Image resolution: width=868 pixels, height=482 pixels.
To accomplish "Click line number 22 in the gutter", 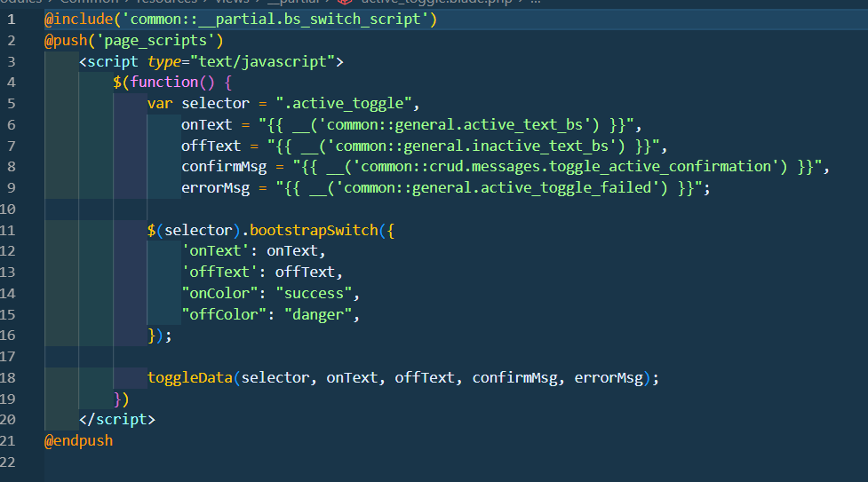I will point(8,462).
